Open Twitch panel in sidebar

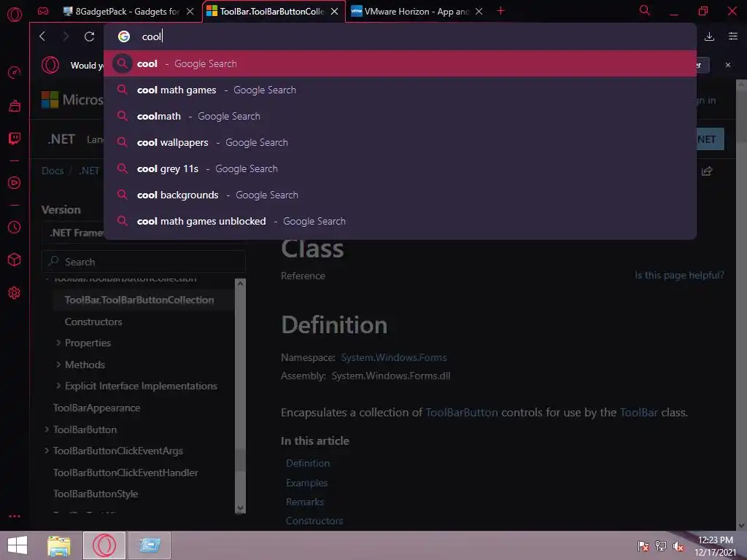click(15, 139)
